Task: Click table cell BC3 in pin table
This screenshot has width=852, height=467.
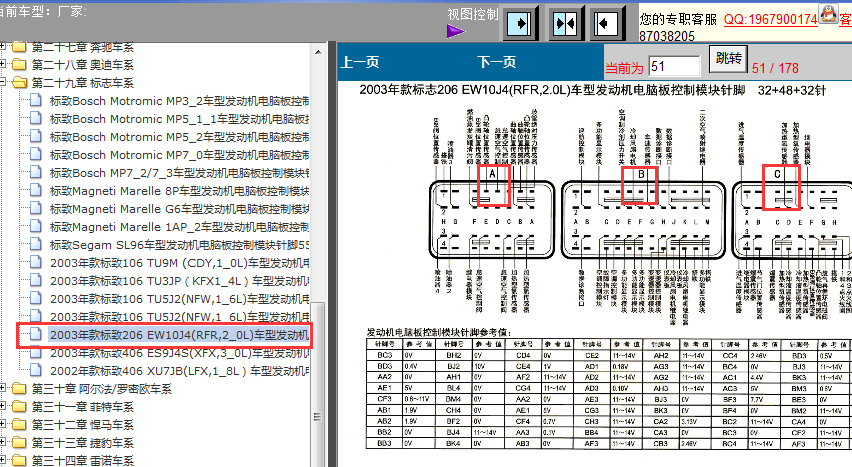Action: point(384,355)
